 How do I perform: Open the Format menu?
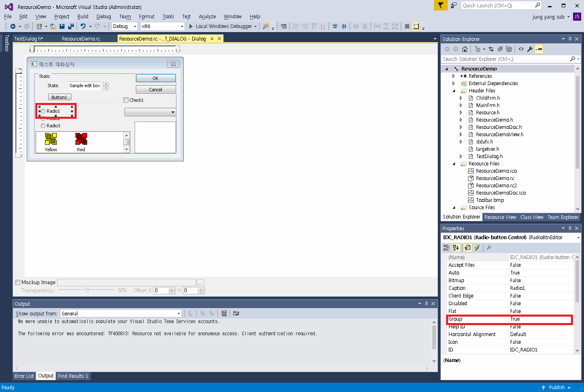coord(147,17)
